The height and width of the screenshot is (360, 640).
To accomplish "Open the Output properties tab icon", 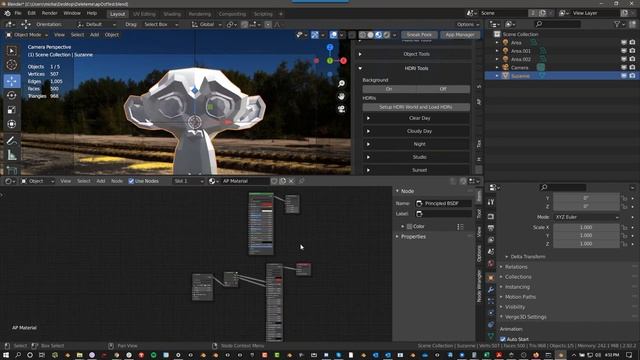I will (x=491, y=228).
